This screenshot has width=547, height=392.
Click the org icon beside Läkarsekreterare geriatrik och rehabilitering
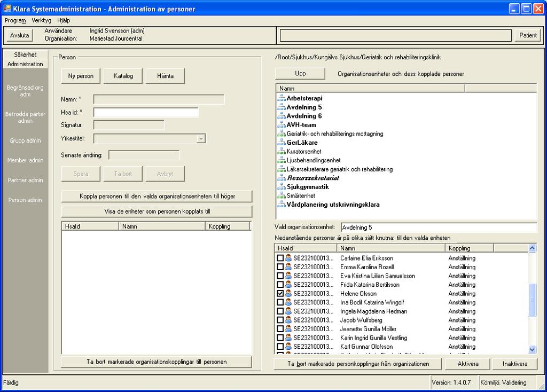tap(282, 169)
